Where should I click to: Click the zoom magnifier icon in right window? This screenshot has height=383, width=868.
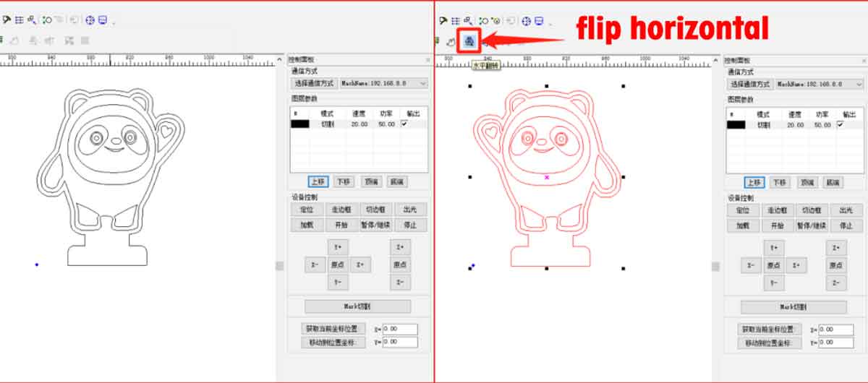tap(468, 21)
